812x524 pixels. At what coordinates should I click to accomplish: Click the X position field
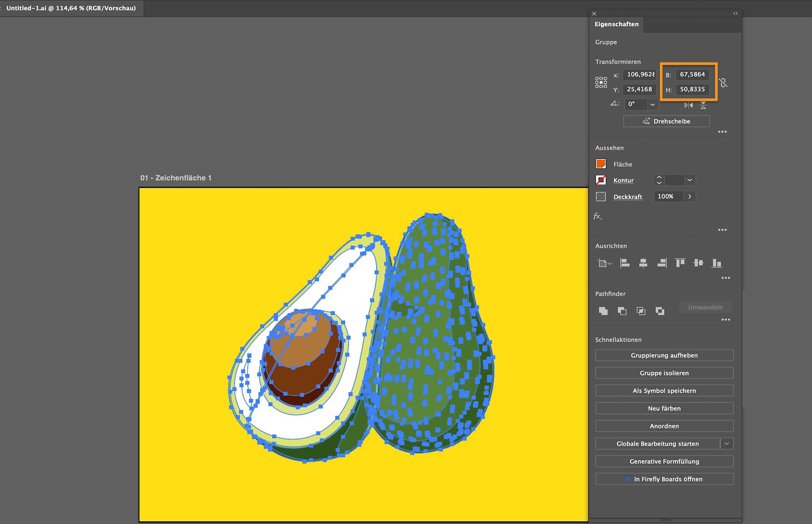639,74
